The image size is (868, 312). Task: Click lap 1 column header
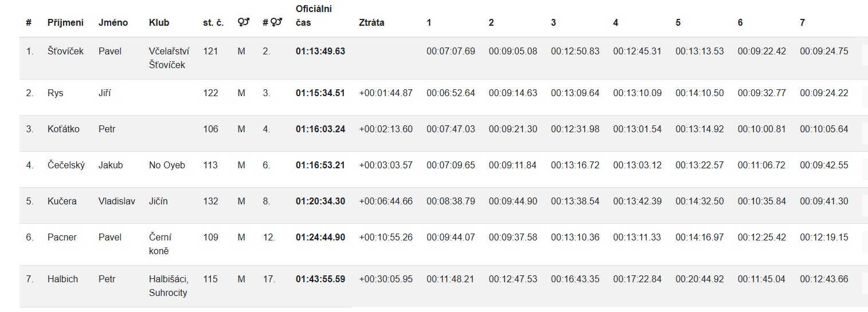429,23
